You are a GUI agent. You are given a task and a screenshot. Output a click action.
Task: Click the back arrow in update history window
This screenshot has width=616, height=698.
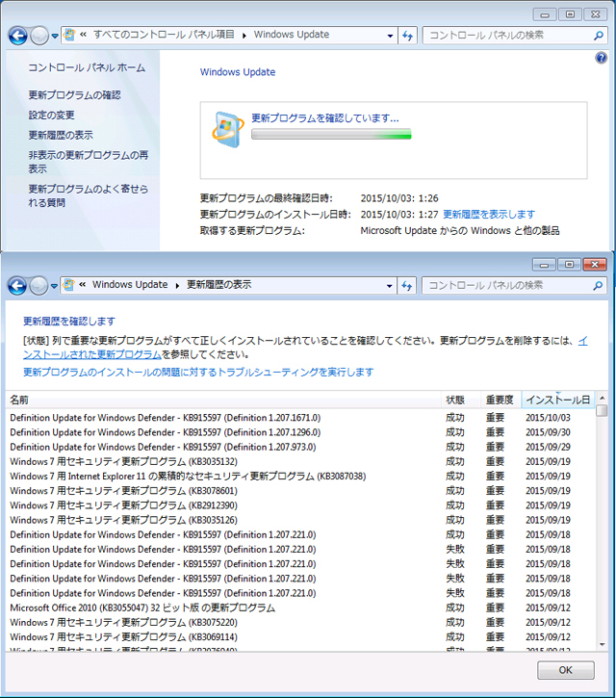[17, 286]
